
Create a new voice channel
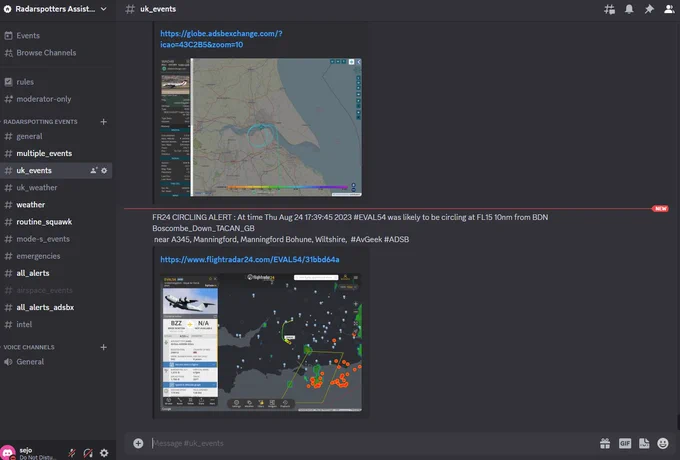pos(104,347)
